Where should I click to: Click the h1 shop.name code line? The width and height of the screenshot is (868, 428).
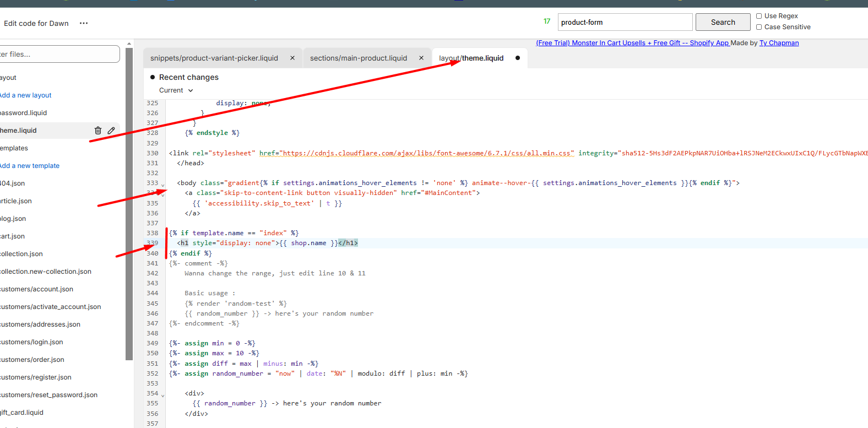tap(267, 243)
